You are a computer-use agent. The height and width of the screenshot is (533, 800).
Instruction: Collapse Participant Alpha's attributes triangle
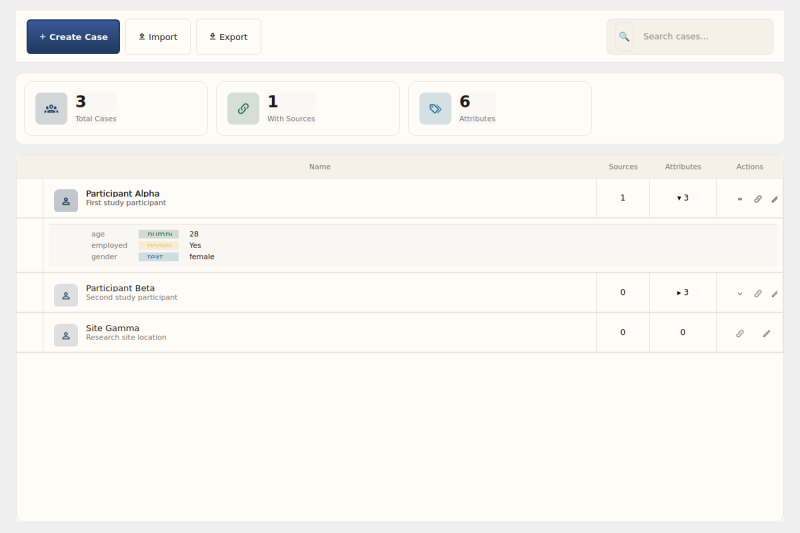coord(679,198)
